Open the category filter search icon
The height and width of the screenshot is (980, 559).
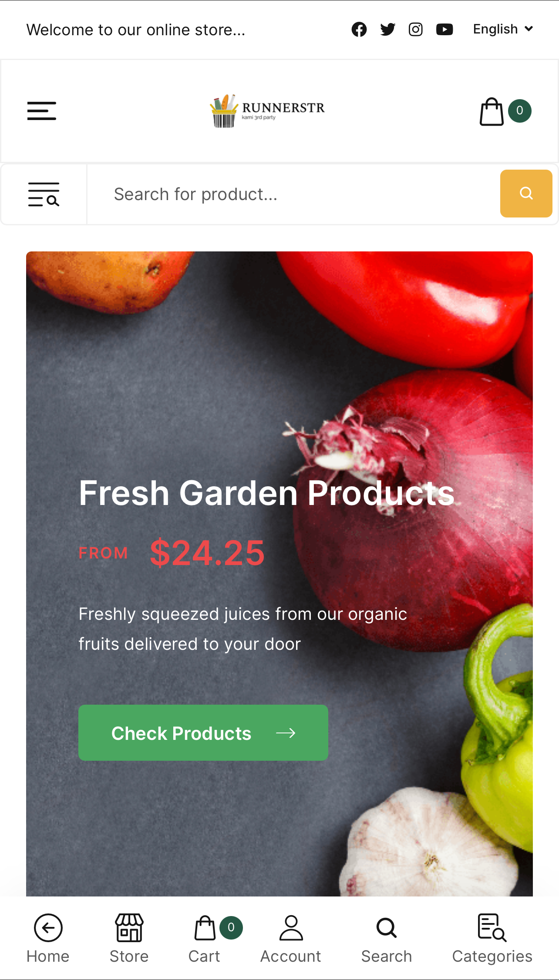(44, 194)
